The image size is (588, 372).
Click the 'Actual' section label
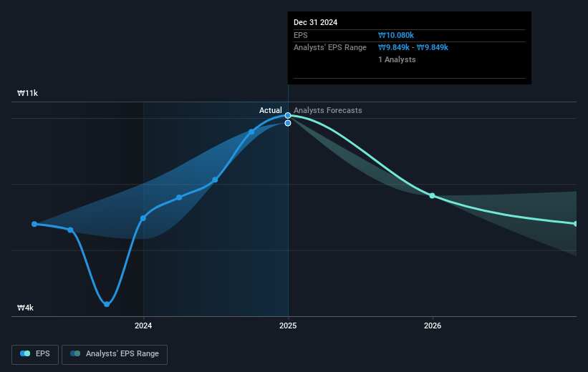tap(271, 110)
